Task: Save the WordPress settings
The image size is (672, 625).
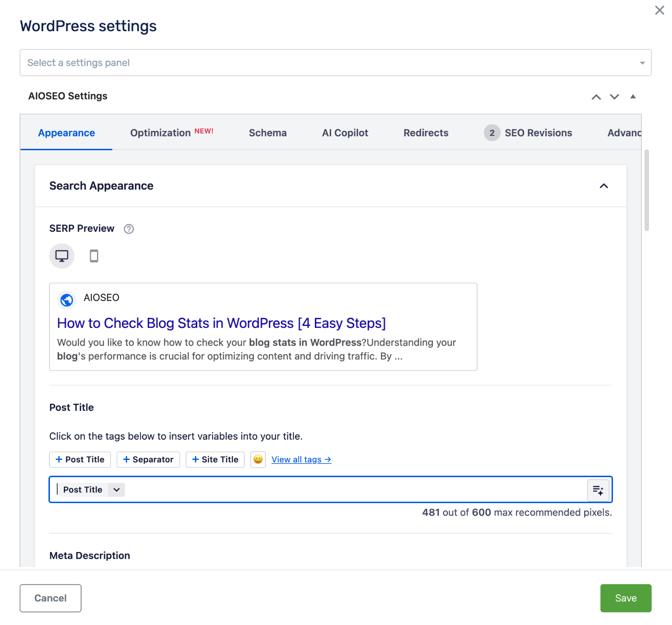Action: [626, 598]
